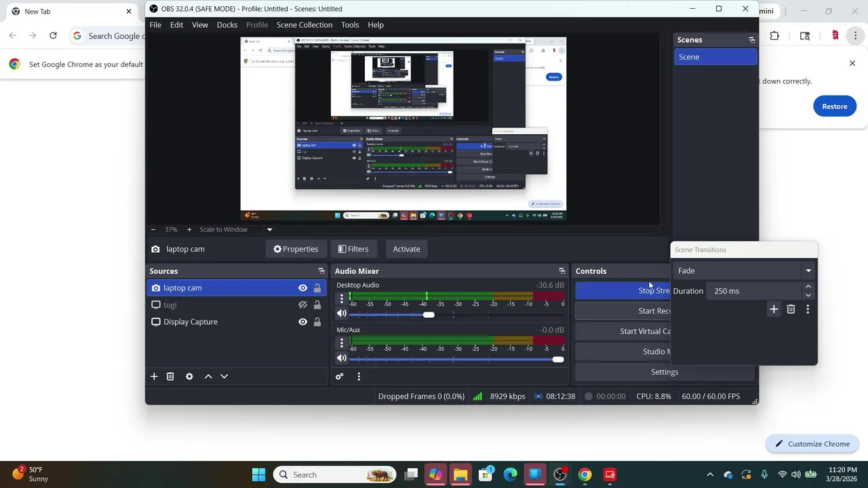This screenshot has width=868, height=488.
Task: Open Desktop Audio three-dot options
Action: 342,299
